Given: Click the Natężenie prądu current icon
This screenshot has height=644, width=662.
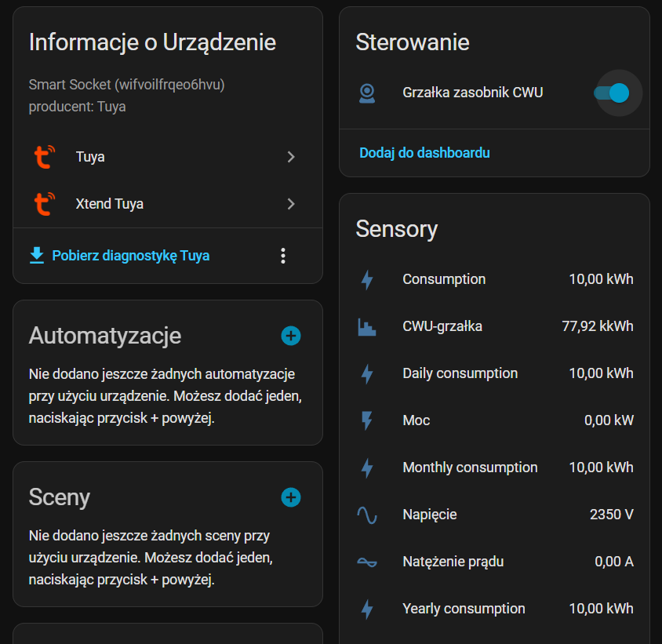Looking at the screenshot, I should (367, 562).
